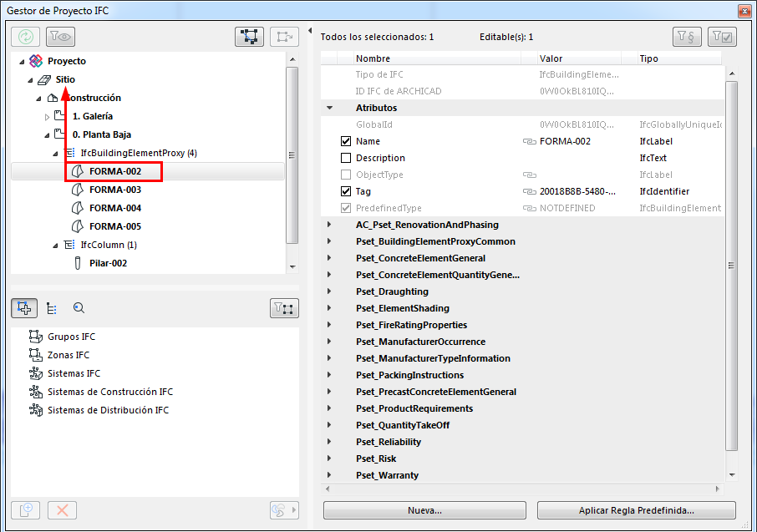This screenshot has width=757, height=532.
Task: Click the link icon beside Tag value
Action: pos(529,191)
